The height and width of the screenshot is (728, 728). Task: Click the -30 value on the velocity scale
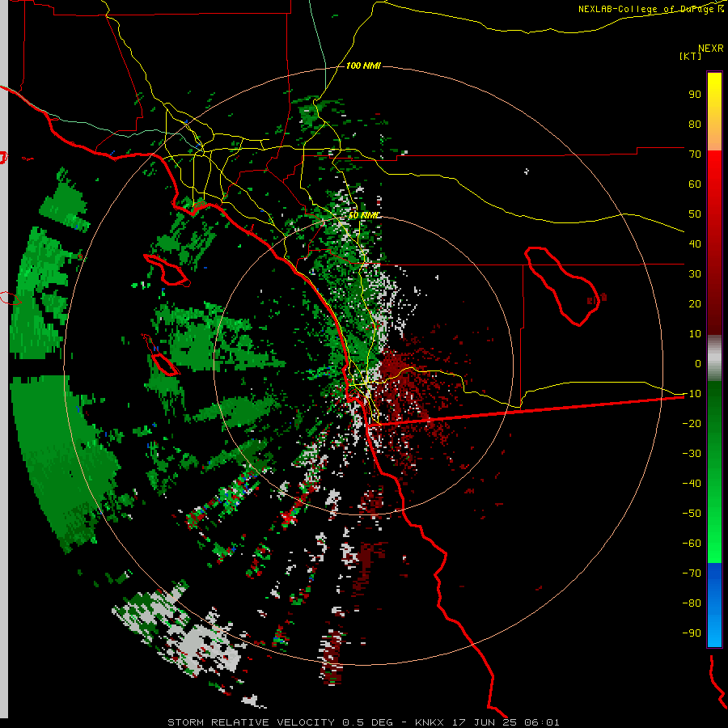692,454
